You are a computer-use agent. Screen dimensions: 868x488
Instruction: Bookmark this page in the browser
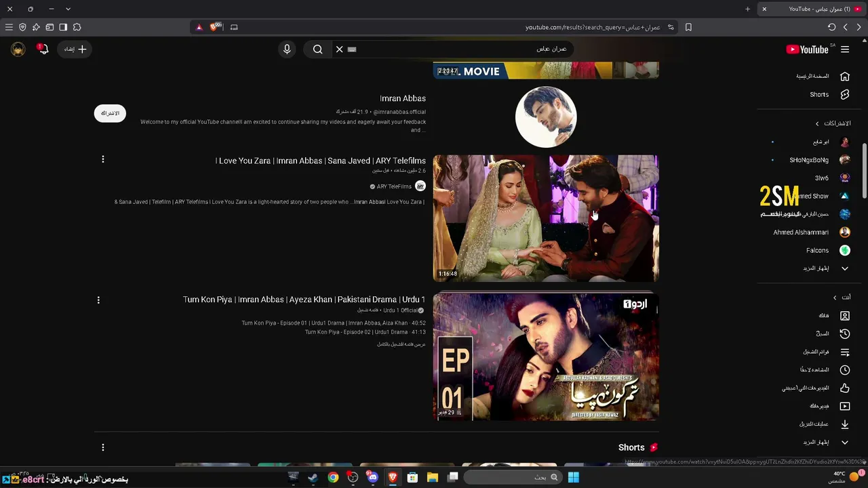688,27
